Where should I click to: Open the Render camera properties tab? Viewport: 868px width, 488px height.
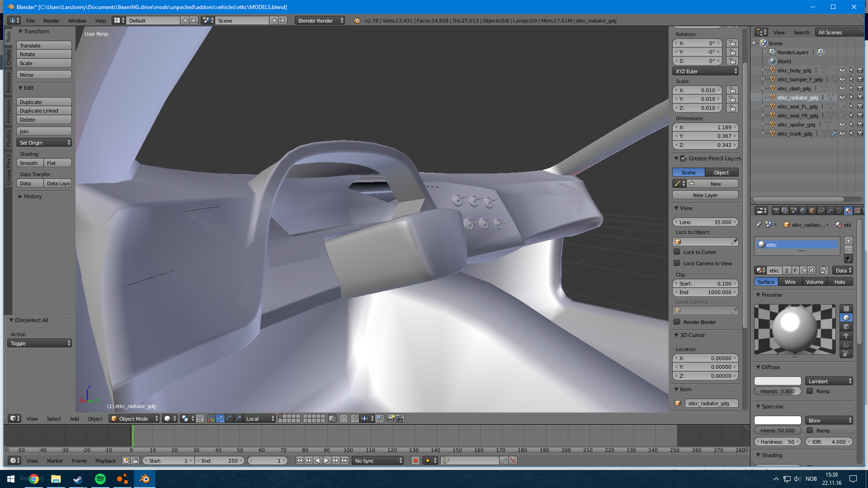(776, 211)
